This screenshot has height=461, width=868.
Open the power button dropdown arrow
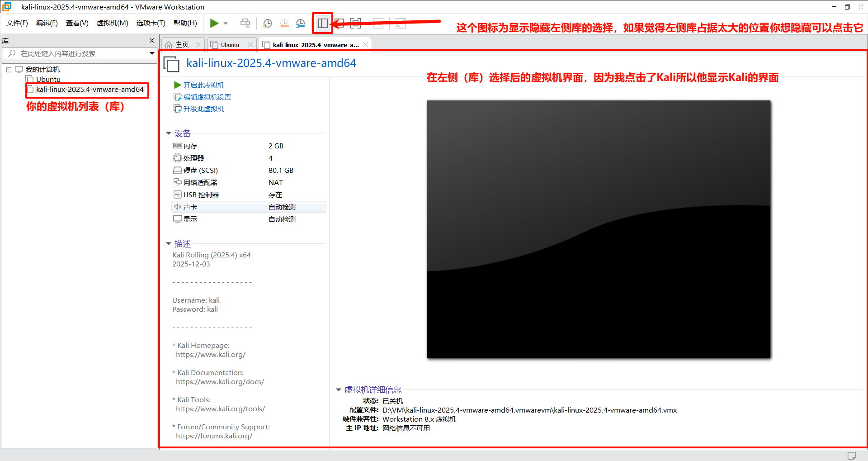coord(226,24)
